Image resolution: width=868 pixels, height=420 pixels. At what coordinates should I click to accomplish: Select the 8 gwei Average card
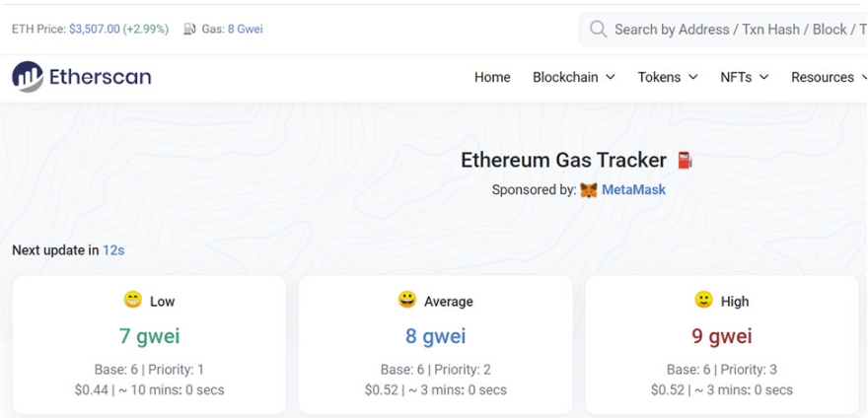click(x=436, y=344)
